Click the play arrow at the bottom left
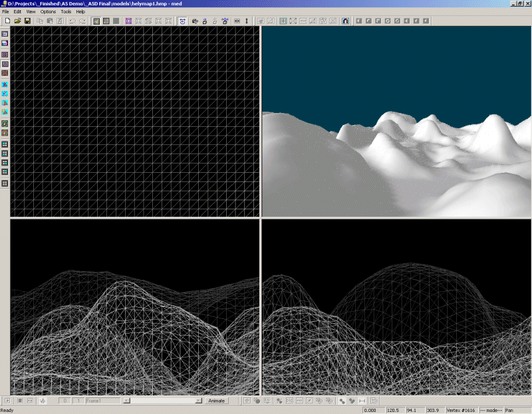The height and width of the screenshot is (414, 532). pos(7,401)
